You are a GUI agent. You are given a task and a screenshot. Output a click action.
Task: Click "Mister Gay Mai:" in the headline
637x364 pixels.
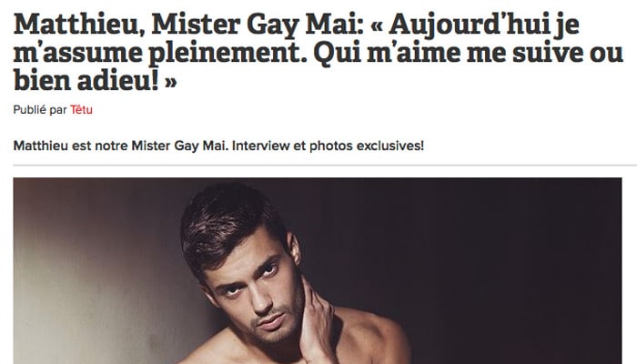tap(258, 25)
